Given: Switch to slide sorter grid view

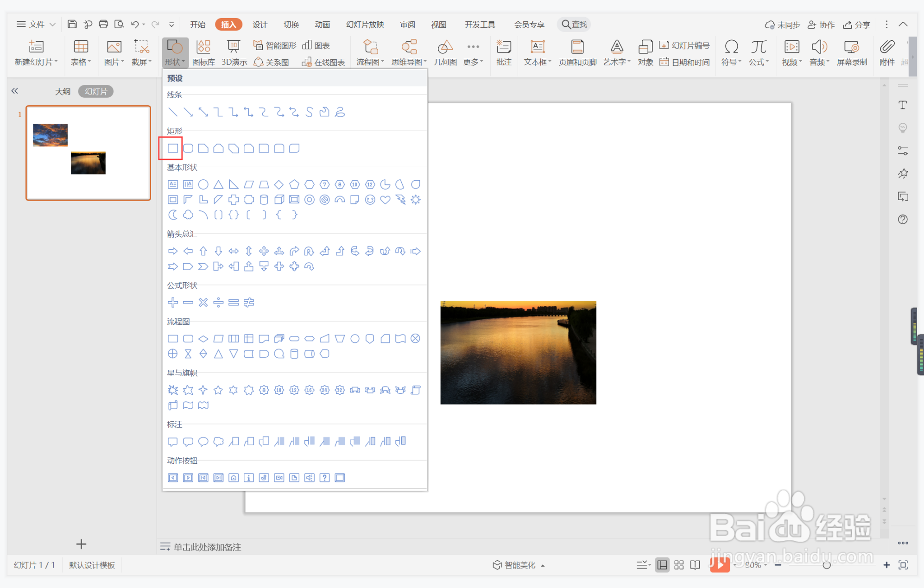Looking at the screenshot, I should (x=679, y=565).
